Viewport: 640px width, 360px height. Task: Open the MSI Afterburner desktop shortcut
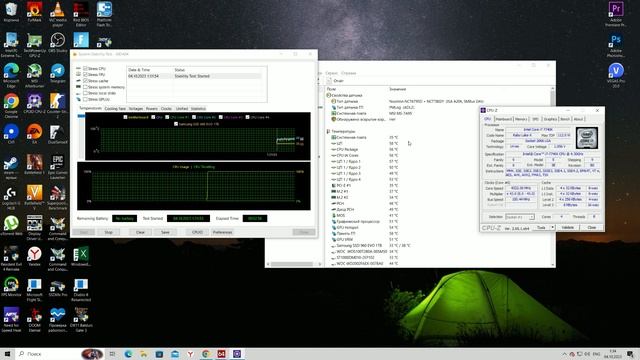[x=35, y=75]
